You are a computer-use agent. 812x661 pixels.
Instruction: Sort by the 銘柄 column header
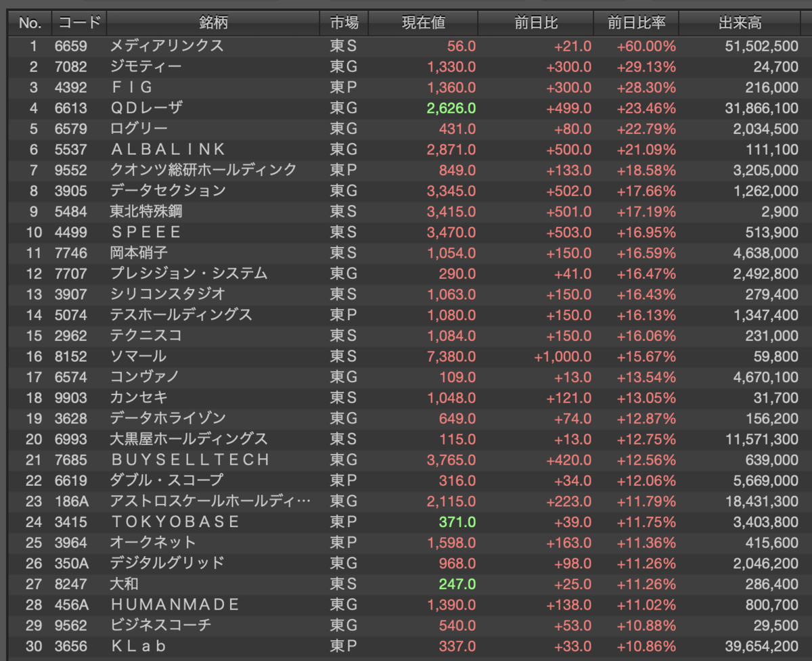click(213, 23)
